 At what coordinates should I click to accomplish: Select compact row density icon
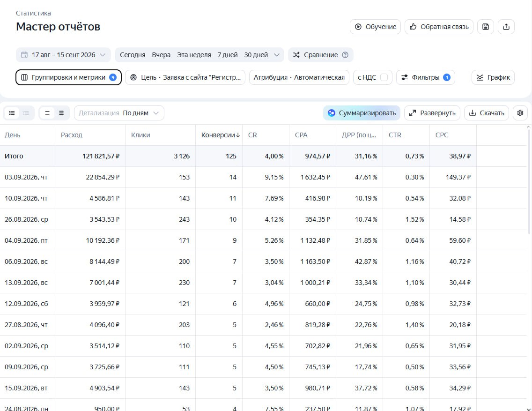[47, 113]
